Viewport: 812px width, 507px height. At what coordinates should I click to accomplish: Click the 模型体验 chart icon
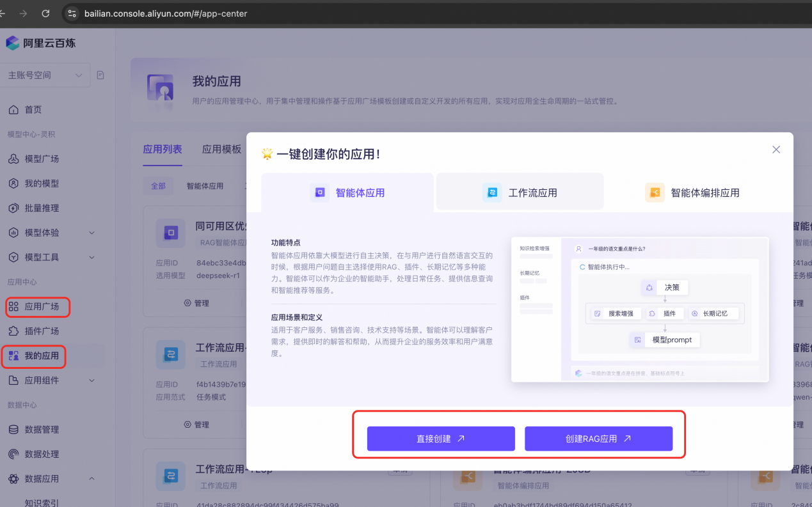point(13,233)
